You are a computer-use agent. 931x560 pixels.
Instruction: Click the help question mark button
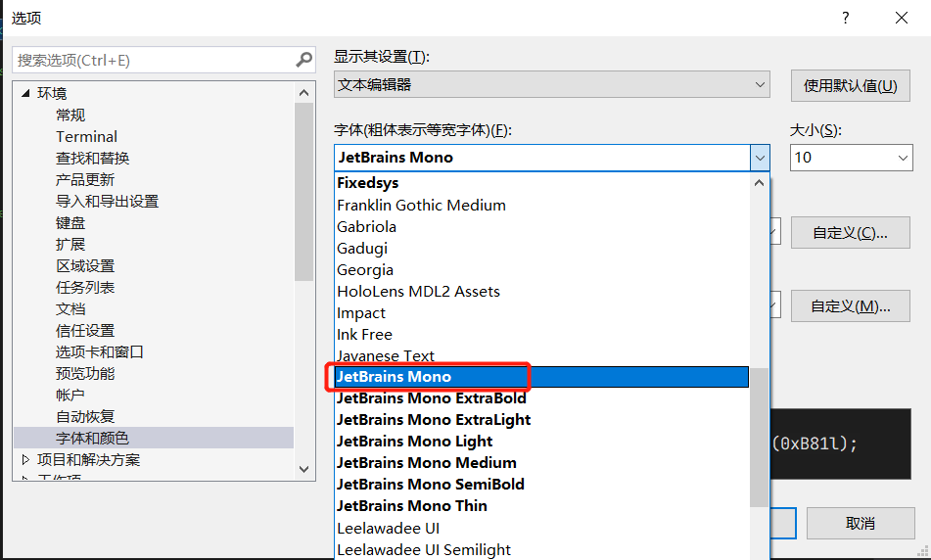pos(846,18)
